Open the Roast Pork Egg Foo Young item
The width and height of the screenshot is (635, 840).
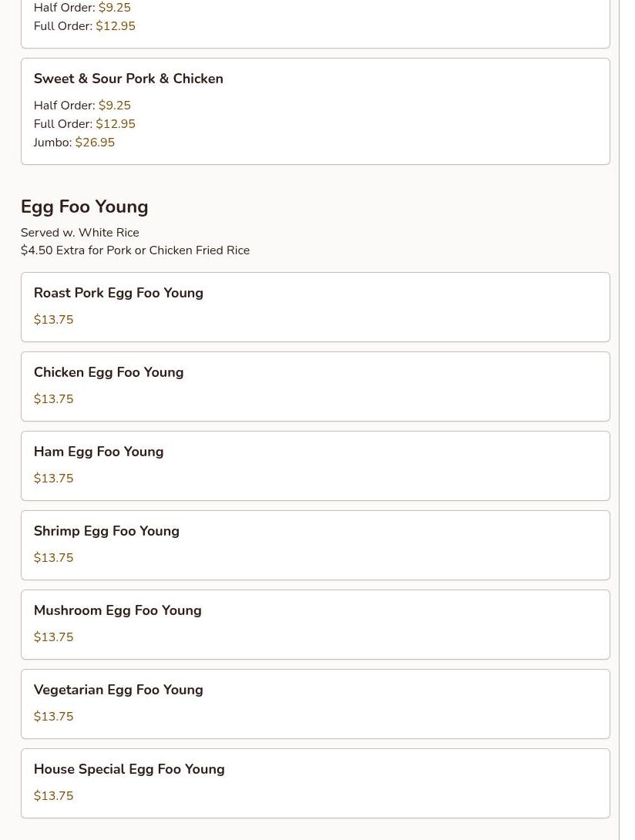click(x=118, y=293)
